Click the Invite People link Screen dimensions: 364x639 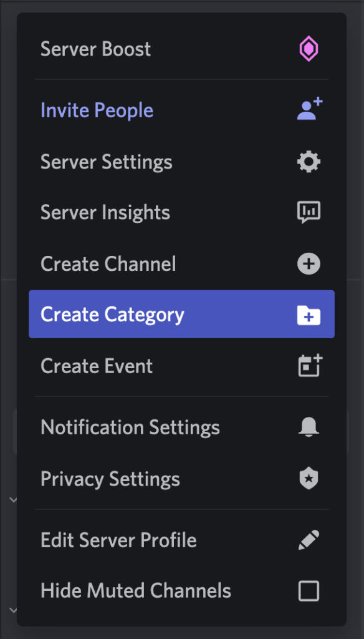97,110
